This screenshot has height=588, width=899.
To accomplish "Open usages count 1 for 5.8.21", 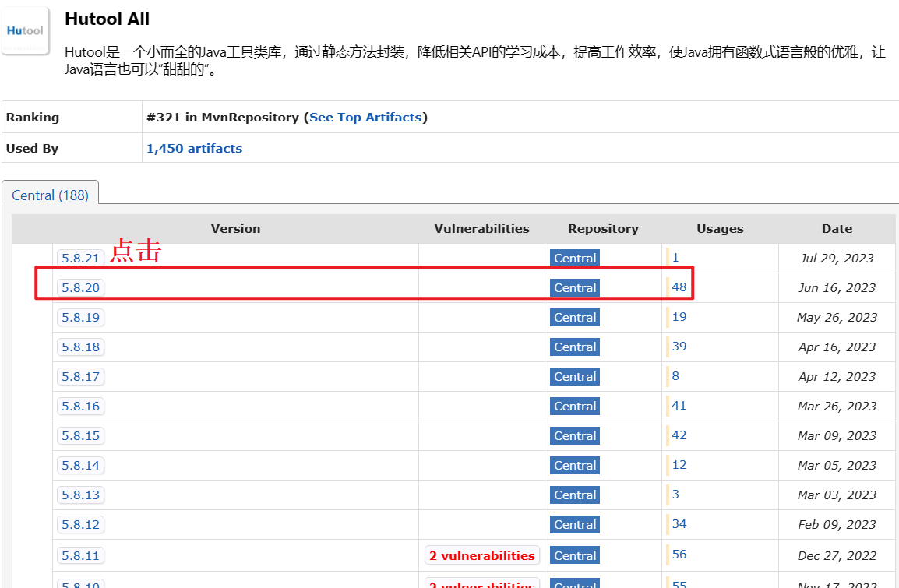I will tap(675, 257).
